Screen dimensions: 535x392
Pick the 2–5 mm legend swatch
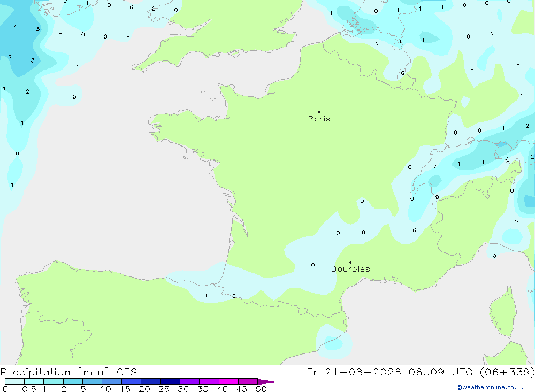[x=73, y=381]
